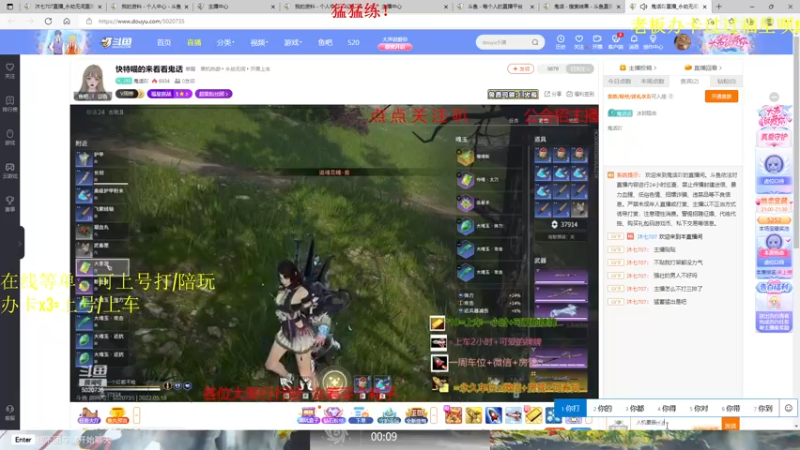800x450 pixels.
Task: Expand the arrow beside 鱼丸预言
Action: click(x=137, y=415)
